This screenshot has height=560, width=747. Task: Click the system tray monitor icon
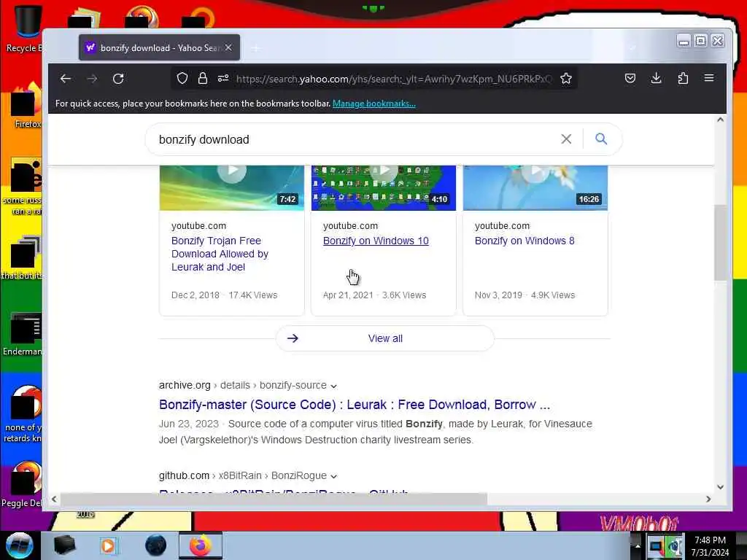pyautogui.click(x=656, y=547)
